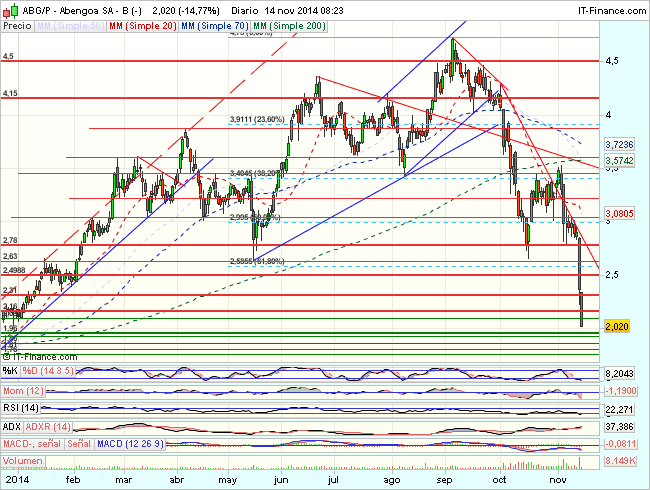The image size is (650, 490).
Task: Click the yellow 2,020 current price tag
Action: (x=617, y=327)
